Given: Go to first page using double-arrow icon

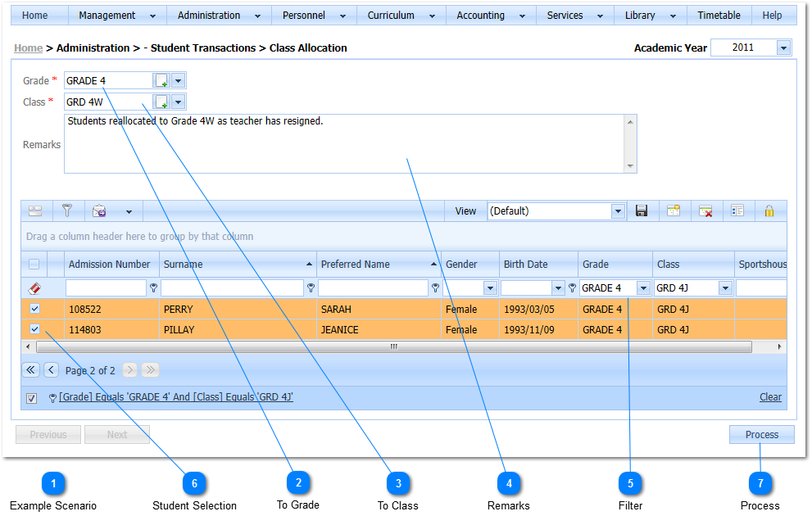Looking at the screenshot, I should (x=31, y=370).
